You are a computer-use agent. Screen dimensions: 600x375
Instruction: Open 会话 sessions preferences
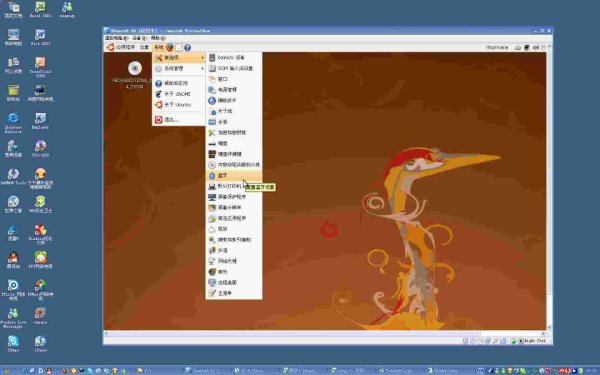point(234,122)
